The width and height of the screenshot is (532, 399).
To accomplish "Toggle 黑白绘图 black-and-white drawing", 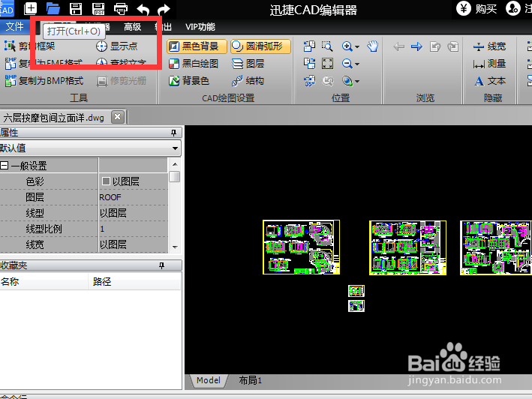I will point(194,64).
